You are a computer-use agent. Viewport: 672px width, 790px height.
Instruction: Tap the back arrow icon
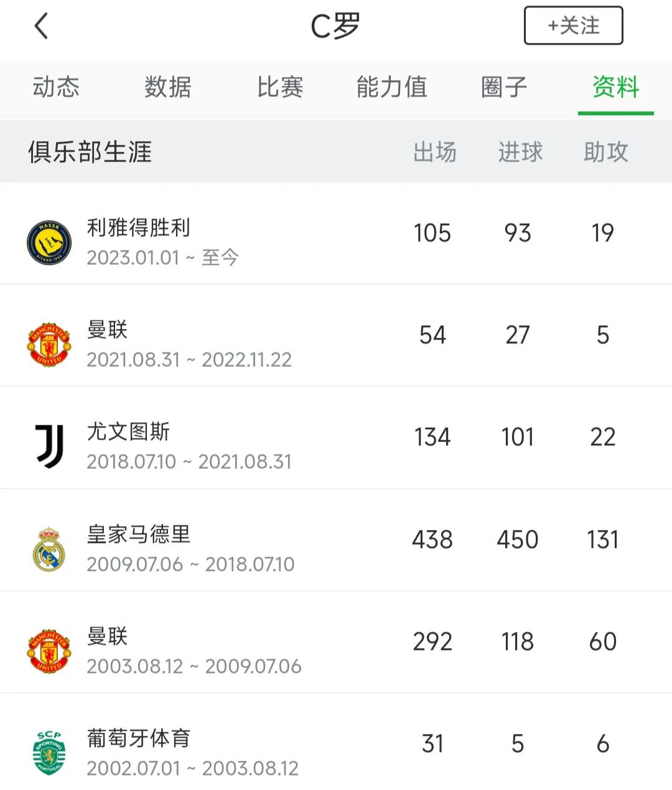(x=41, y=26)
